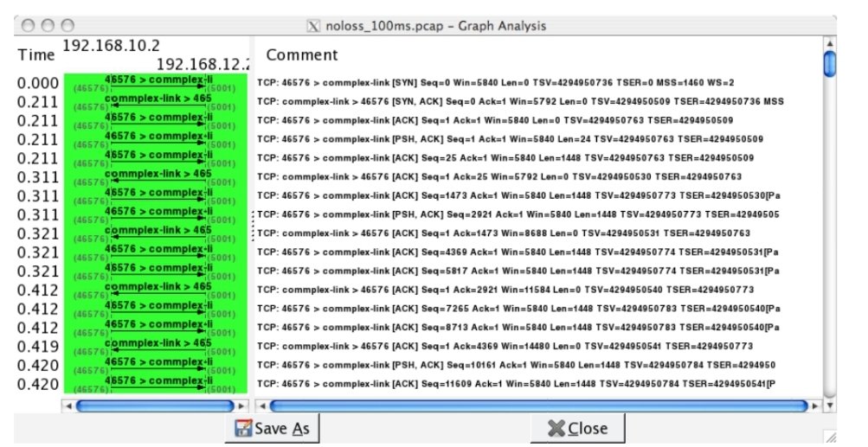The width and height of the screenshot is (868, 447).
Task: Select the comment with Seq=7265
Action: [518, 309]
